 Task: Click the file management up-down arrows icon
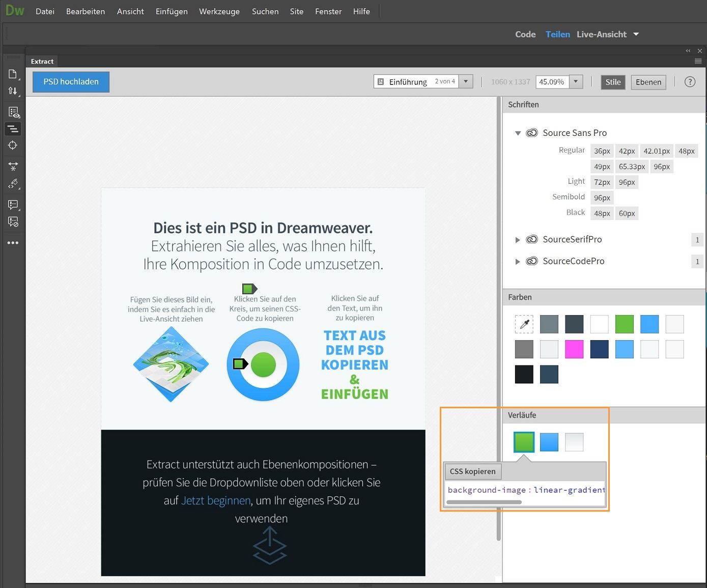pyautogui.click(x=13, y=91)
